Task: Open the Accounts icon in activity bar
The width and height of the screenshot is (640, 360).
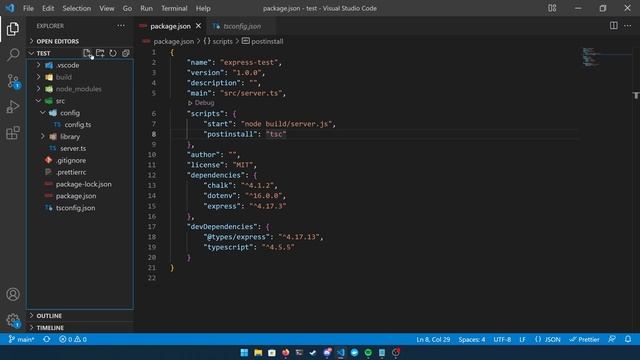Action: [x=13, y=294]
